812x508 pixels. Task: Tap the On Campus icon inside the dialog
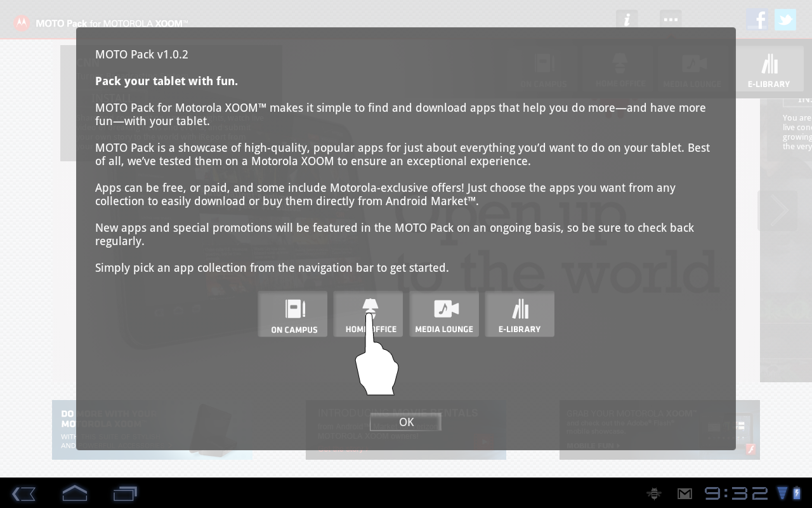point(293,314)
